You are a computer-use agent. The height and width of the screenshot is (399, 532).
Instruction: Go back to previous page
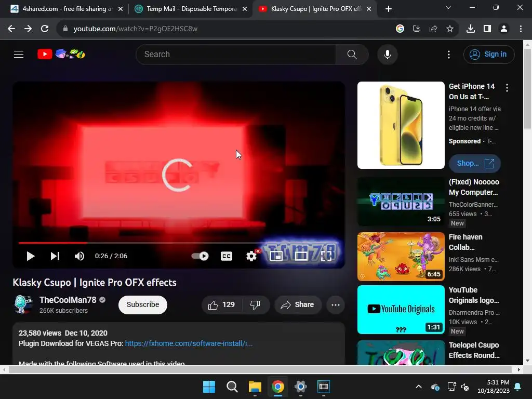tap(11, 29)
